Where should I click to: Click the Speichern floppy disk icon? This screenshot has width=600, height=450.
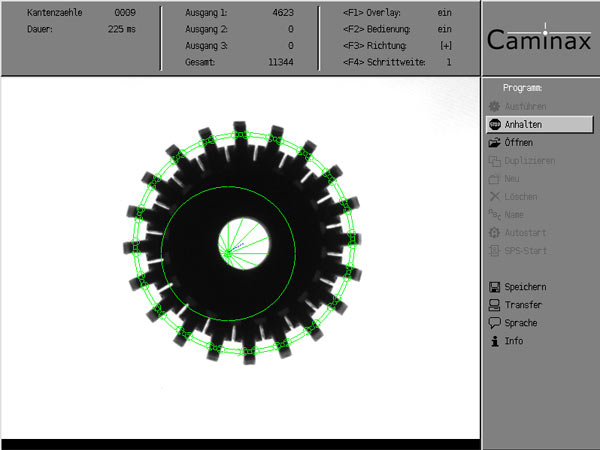(494, 287)
